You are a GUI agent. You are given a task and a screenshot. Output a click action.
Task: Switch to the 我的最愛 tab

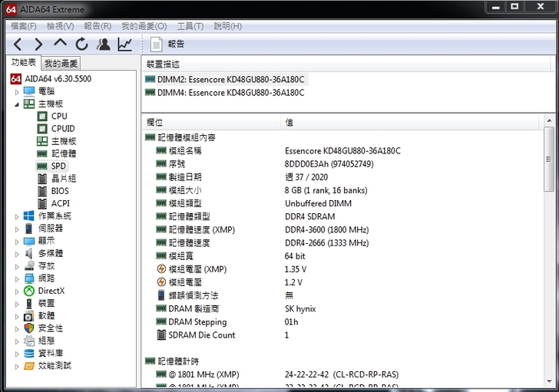click(61, 64)
